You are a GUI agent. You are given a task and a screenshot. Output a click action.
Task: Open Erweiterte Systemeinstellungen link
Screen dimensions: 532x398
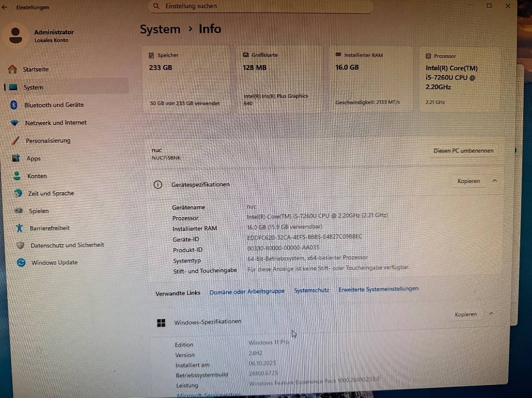coord(378,289)
